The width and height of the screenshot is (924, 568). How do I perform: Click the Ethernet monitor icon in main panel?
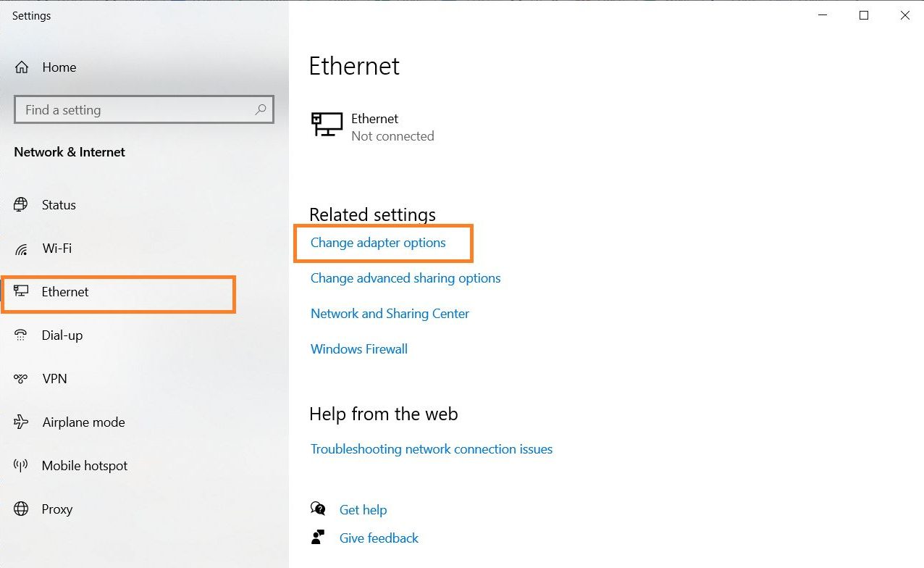coord(327,125)
